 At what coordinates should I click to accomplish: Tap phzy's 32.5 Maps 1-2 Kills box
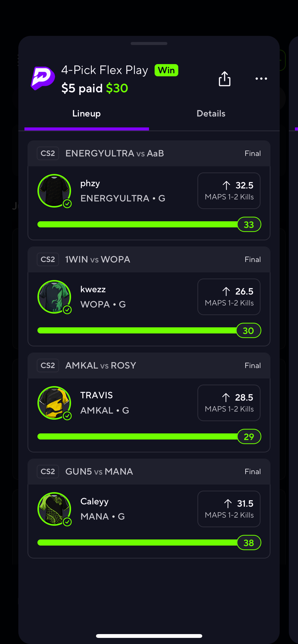[x=229, y=191]
